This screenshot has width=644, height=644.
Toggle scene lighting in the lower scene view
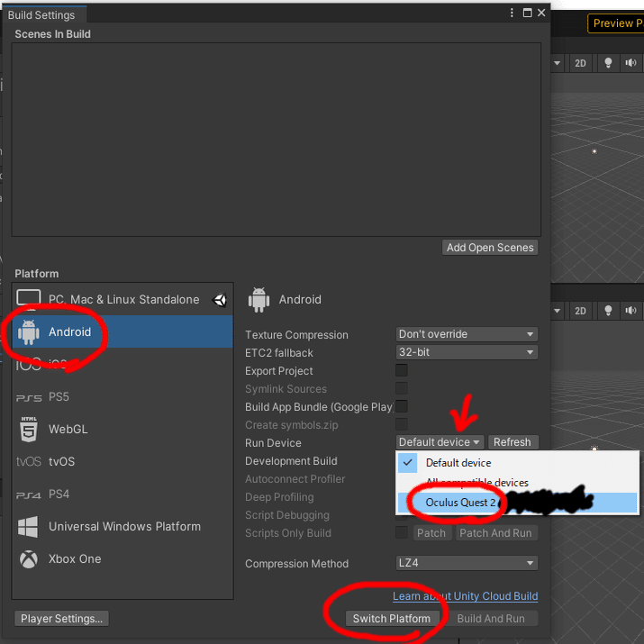tap(608, 311)
